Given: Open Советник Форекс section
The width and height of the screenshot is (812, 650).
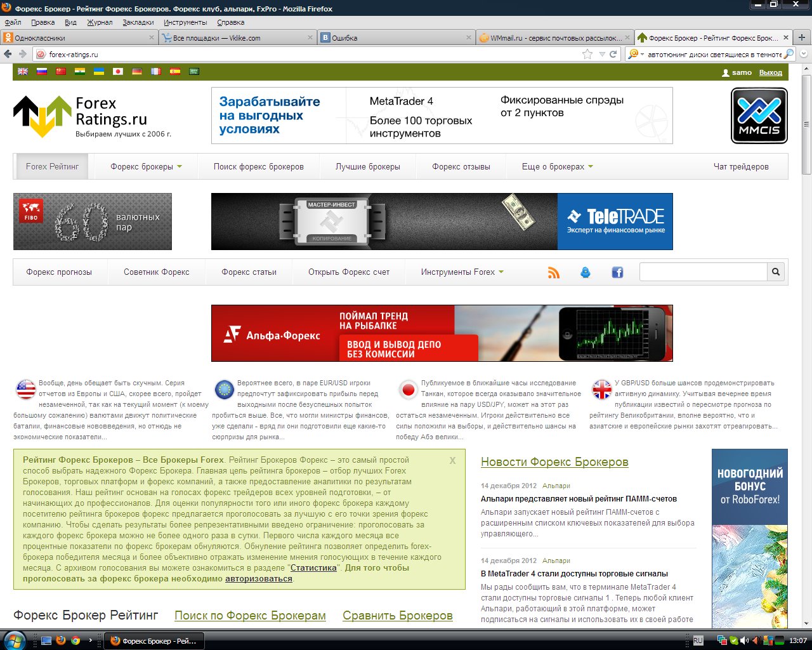Looking at the screenshot, I should pos(157,272).
